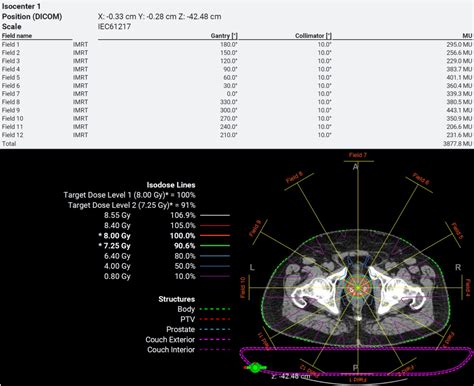Image resolution: width=474 pixels, height=386 pixels.
Task: Select the 330.0° gantry angle cell
Action: (x=228, y=102)
